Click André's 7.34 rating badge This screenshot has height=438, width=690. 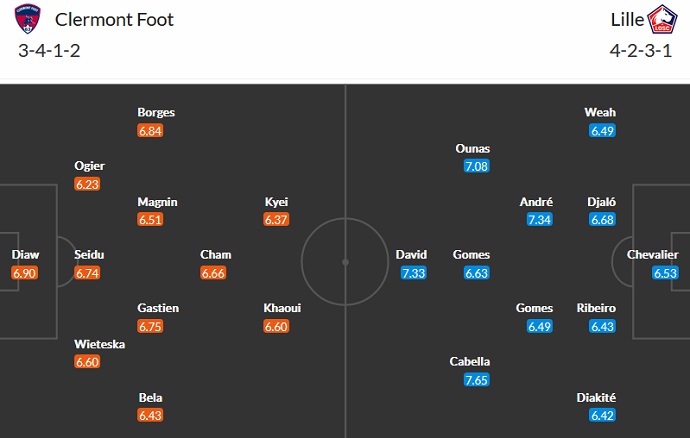click(536, 220)
